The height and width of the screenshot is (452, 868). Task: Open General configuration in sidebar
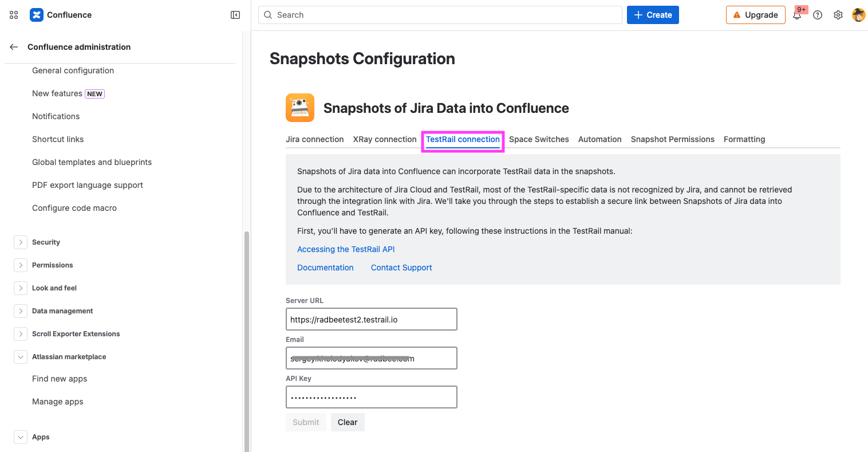coord(73,70)
